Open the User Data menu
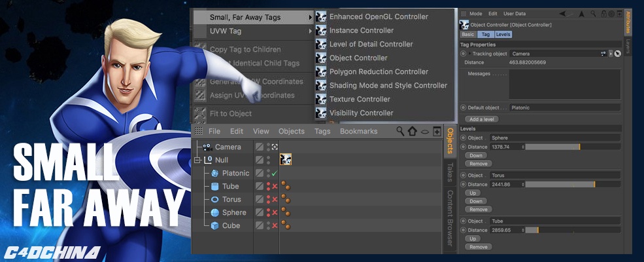Viewport: 644px width, 262px height. click(514, 14)
